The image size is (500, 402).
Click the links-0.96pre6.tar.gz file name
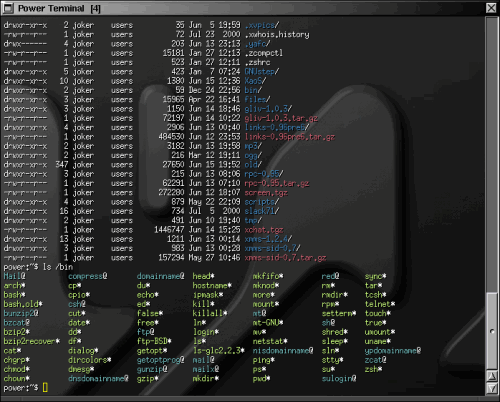pos(289,137)
